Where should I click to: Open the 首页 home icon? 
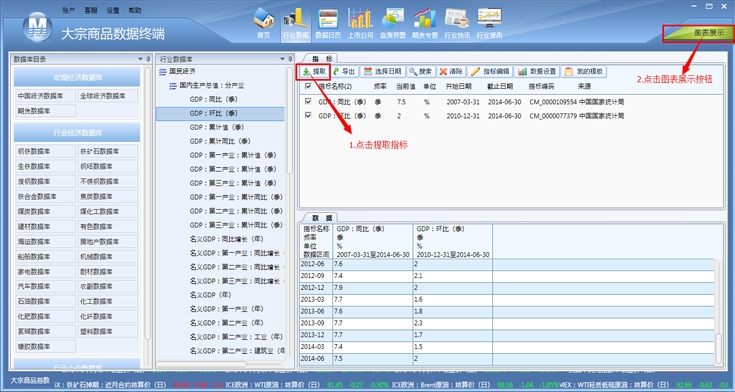263,23
